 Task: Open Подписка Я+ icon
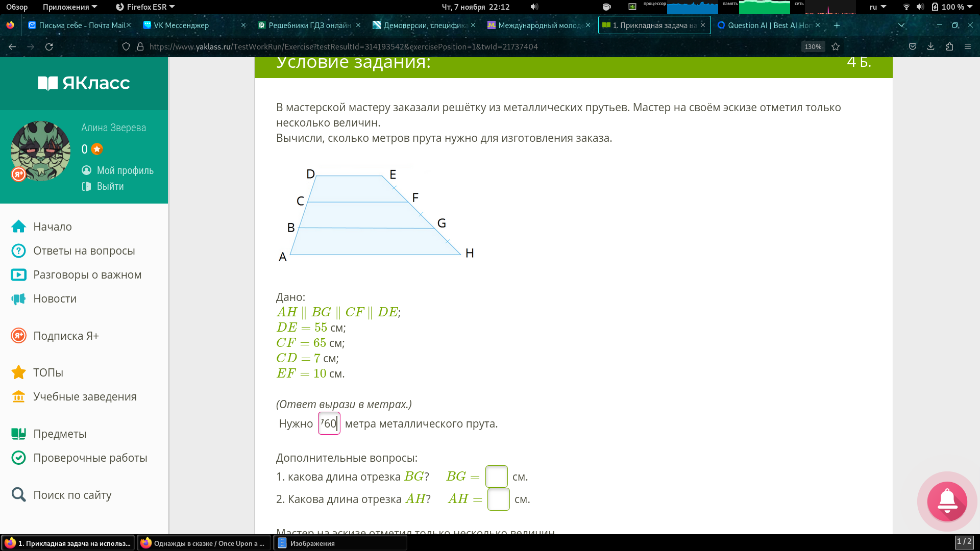(x=19, y=336)
